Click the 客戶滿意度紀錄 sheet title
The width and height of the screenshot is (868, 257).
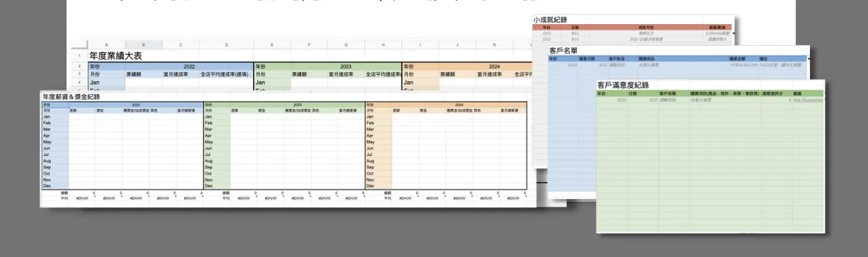(623, 85)
